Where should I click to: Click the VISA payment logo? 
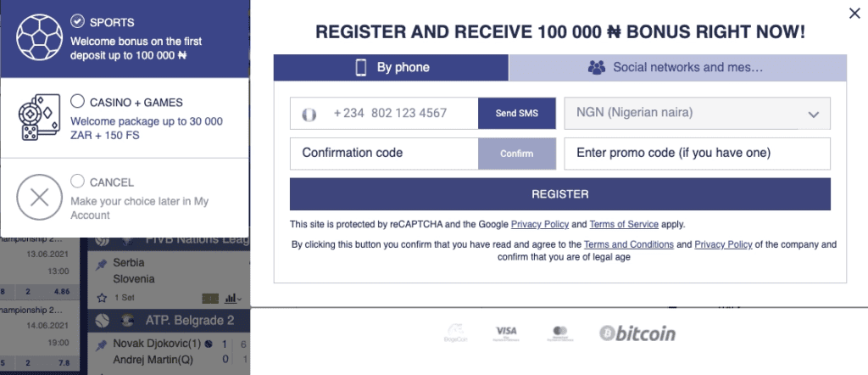coord(506,333)
